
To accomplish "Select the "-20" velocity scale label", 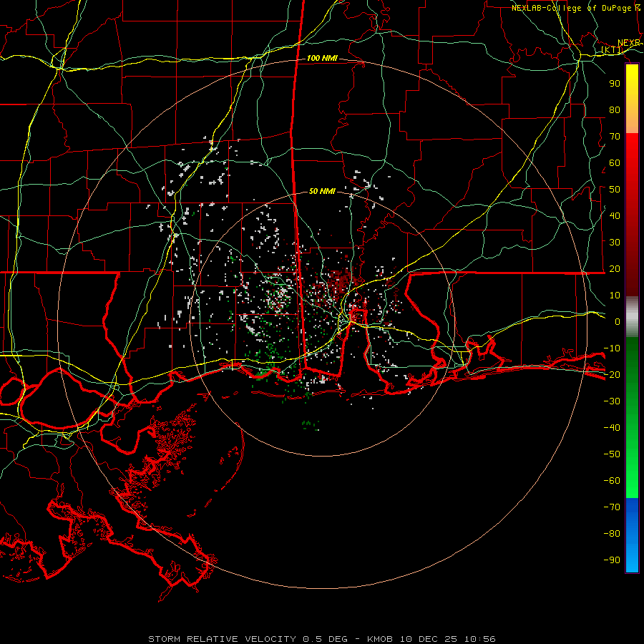I will (612, 374).
